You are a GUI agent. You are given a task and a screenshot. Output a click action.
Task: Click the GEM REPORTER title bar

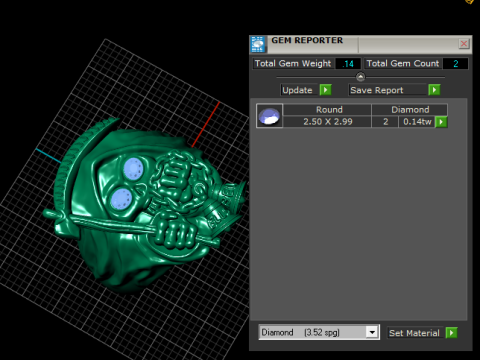click(x=361, y=45)
